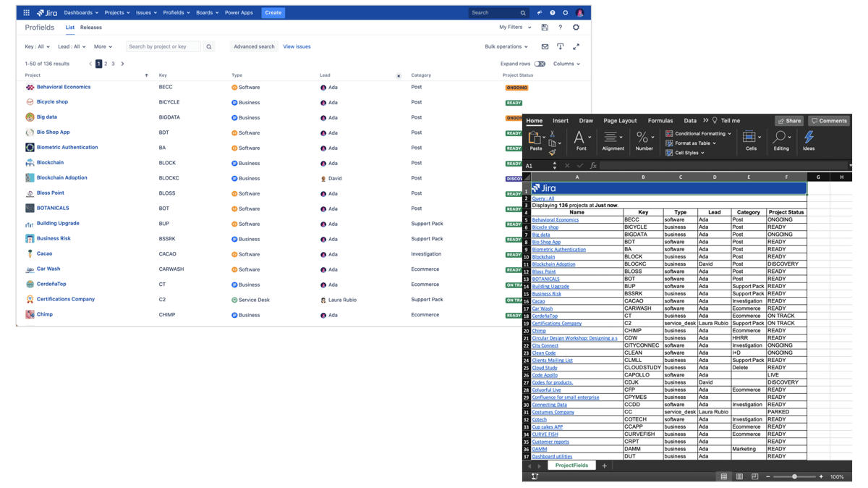Enable the Expand rows toggle
This screenshot has height=488, width=868.
pyautogui.click(x=540, y=64)
